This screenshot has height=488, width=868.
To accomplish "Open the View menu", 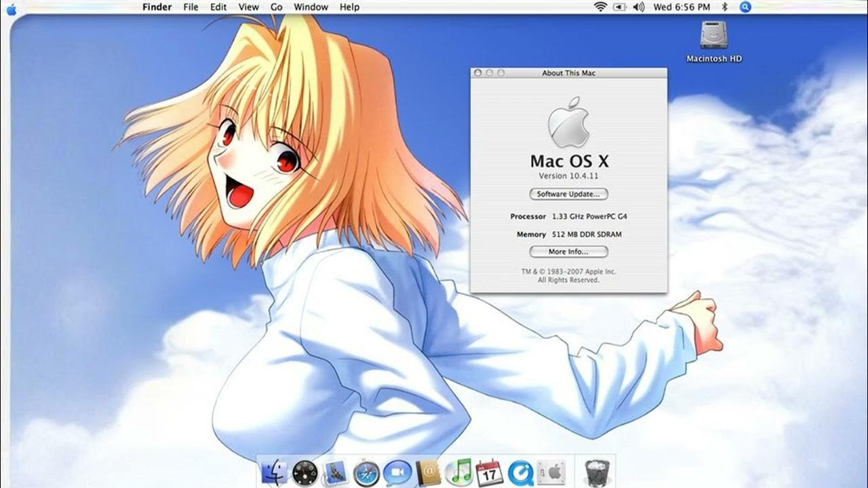I will tap(249, 7).
